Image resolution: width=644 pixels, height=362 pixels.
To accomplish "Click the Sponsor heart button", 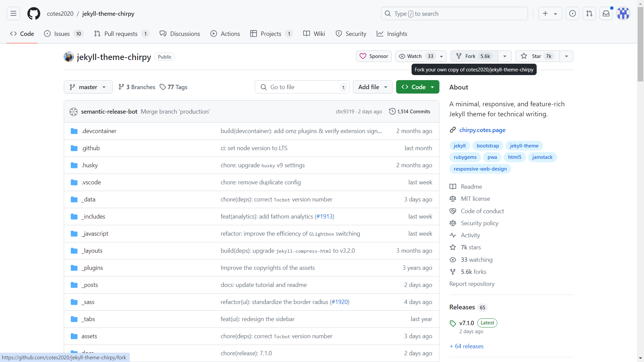I will coord(374,56).
